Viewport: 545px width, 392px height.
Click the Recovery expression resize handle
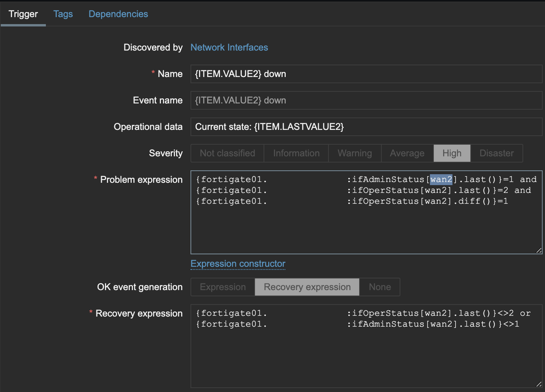pos(539,384)
